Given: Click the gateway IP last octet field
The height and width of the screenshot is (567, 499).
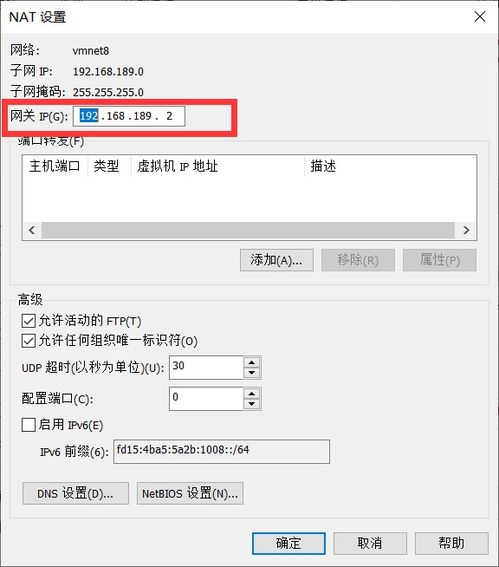Looking at the screenshot, I should click(x=169, y=116).
